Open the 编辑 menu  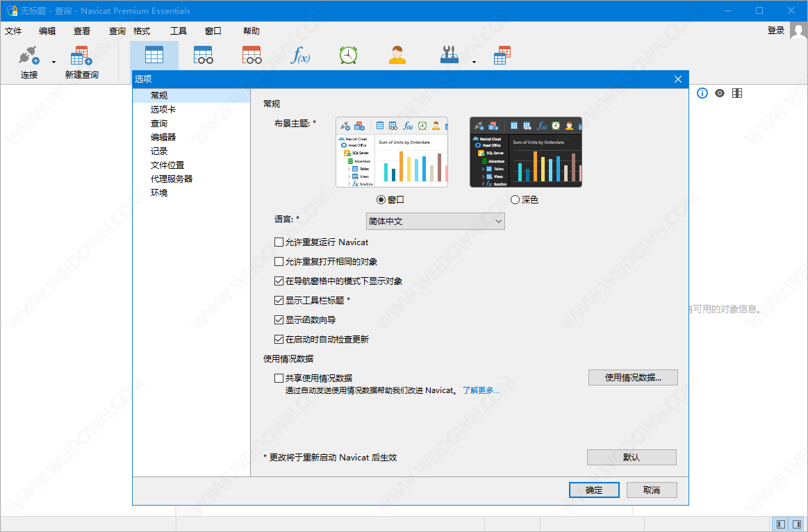click(47, 31)
